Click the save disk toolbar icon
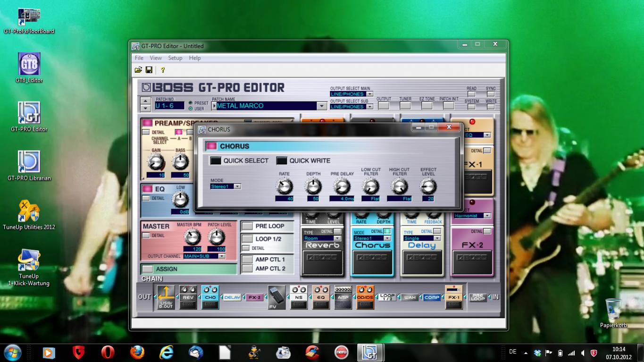The height and width of the screenshot is (362, 644). click(149, 70)
